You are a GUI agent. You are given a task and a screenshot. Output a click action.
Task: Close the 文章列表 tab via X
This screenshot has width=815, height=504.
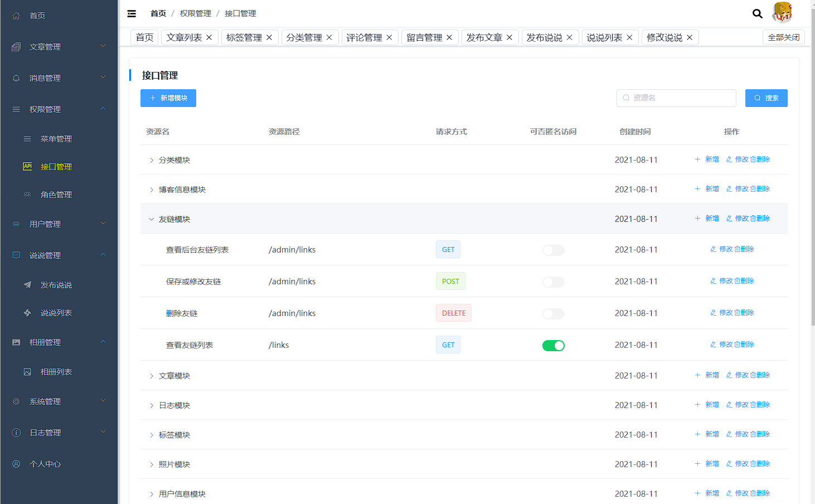(x=209, y=37)
